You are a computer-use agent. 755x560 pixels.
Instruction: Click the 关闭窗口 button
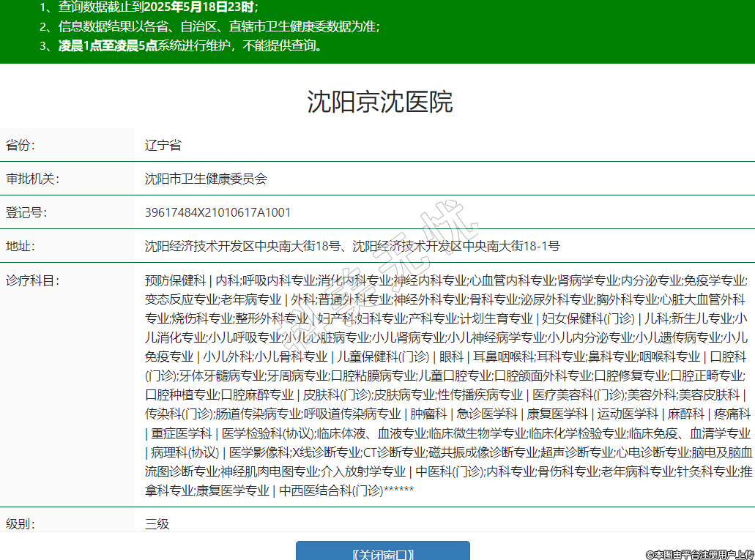point(382,553)
